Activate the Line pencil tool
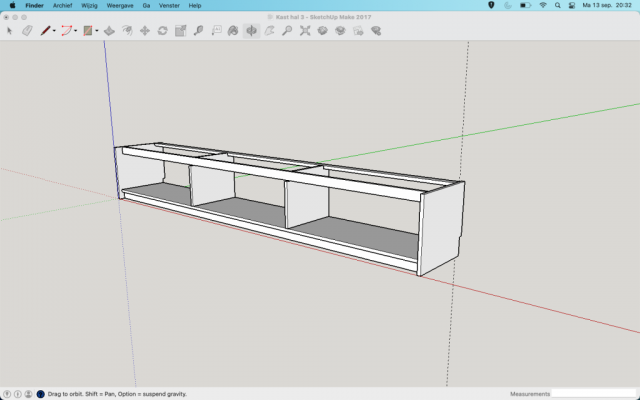This screenshot has width=640, height=400. pos(45,31)
